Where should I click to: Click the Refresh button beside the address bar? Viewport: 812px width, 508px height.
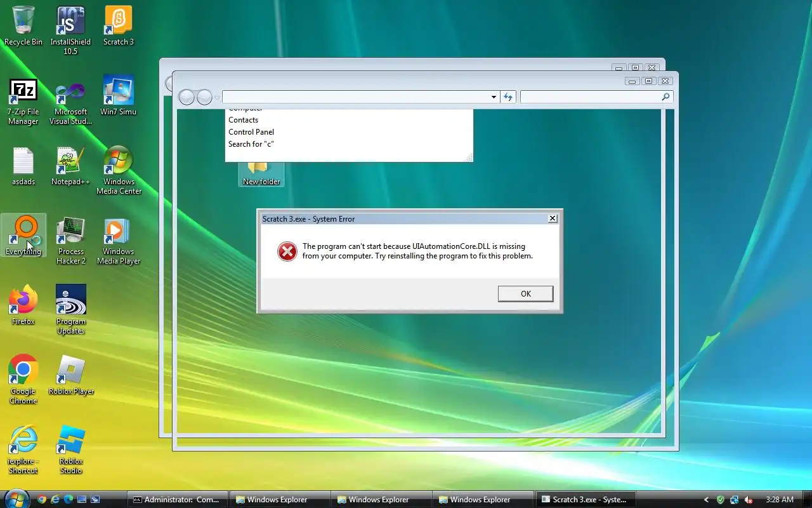pos(507,97)
